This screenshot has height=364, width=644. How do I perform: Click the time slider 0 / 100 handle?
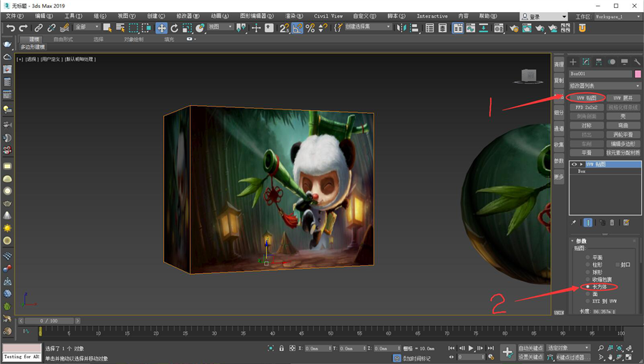pos(48,321)
